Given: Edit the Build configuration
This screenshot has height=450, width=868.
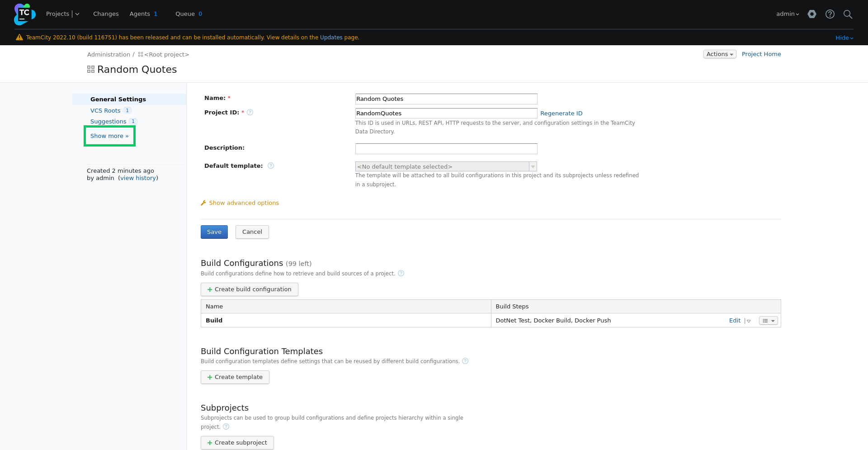Looking at the screenshot, I should click(735, 321).
